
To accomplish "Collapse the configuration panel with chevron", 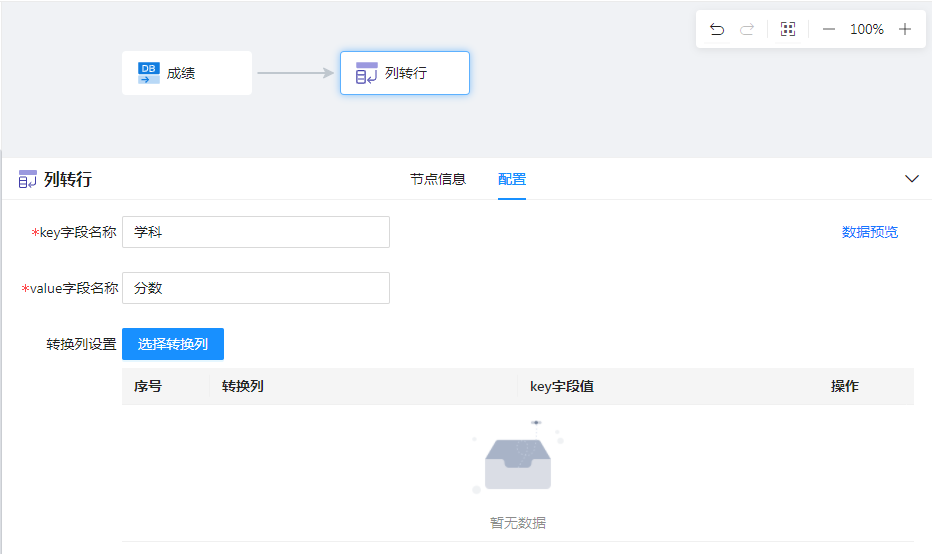I will pos(911,179).
